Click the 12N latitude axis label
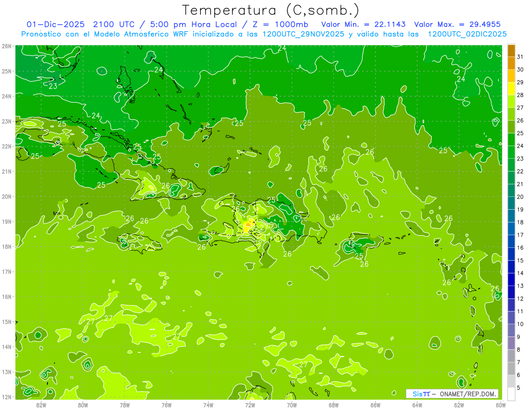532x411 pixels. point(6,397)
